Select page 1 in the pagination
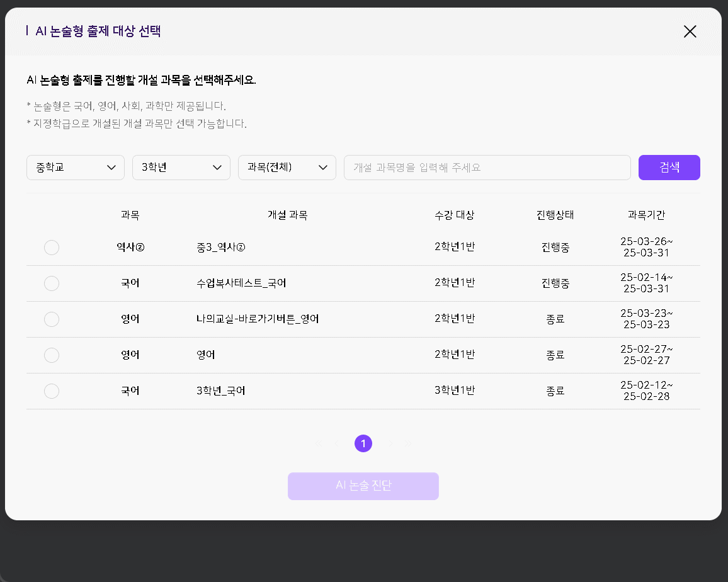Screen dimensions: 728x582 click(x=363, y=444)
